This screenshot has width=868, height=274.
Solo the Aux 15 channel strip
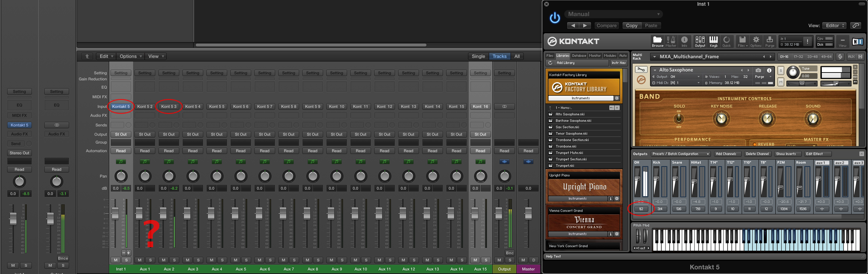[486, 260]
